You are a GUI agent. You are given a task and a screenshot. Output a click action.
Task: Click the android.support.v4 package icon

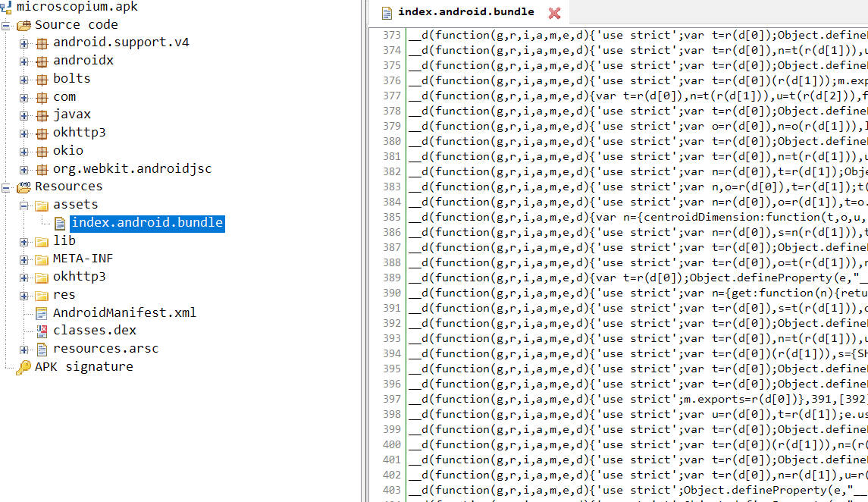pos(42,43)
